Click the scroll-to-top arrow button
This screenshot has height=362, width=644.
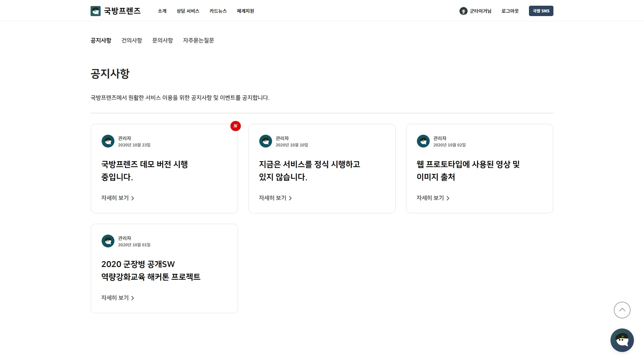click(x=622, y=310)
